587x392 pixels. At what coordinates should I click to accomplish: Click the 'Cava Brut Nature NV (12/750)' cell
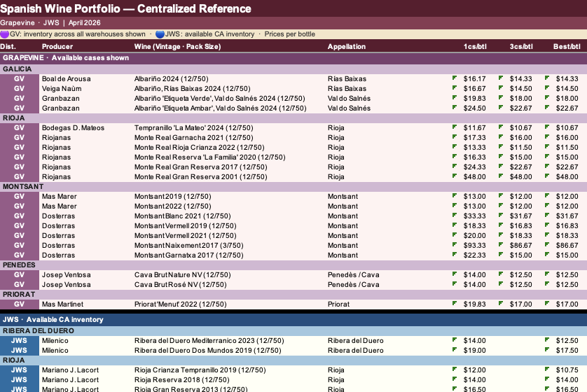pos(182,275)
